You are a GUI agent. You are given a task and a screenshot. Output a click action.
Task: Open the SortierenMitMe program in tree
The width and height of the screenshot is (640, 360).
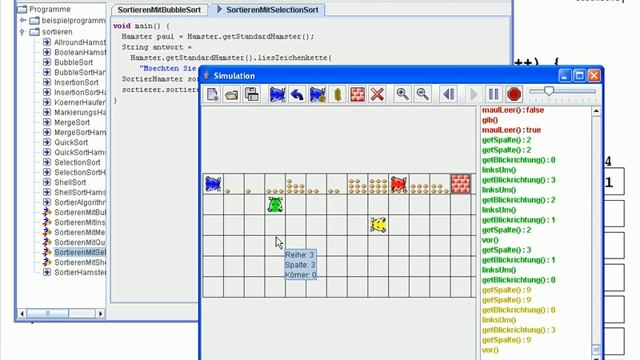[x=80, y=232]
